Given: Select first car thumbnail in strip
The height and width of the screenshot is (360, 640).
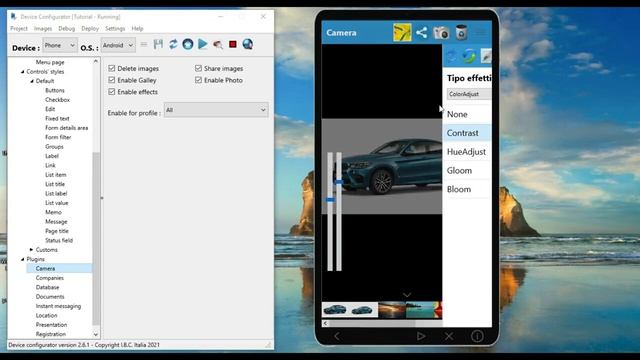Looking at the screenshot, I should coord(336,310).
